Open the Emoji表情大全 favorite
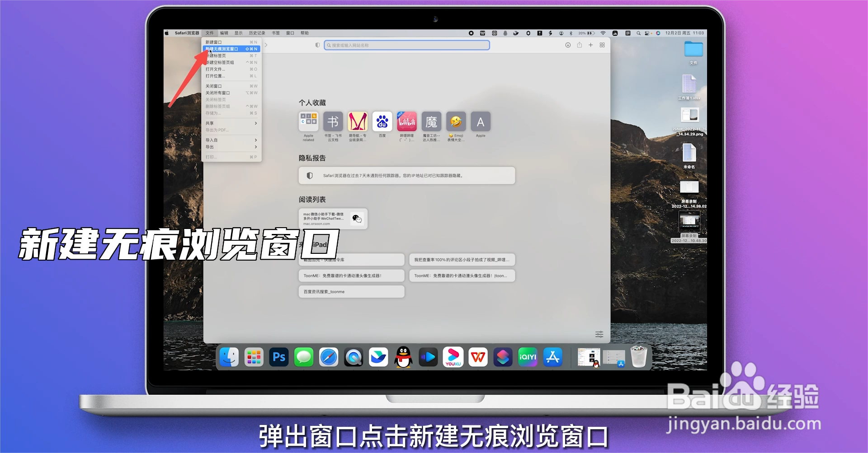 [456, 121]
